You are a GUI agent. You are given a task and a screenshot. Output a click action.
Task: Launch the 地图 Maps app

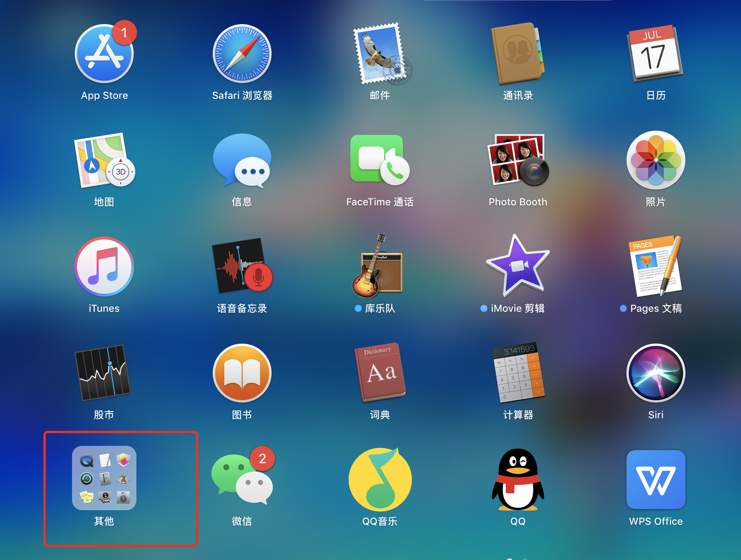tap(104, 161)
